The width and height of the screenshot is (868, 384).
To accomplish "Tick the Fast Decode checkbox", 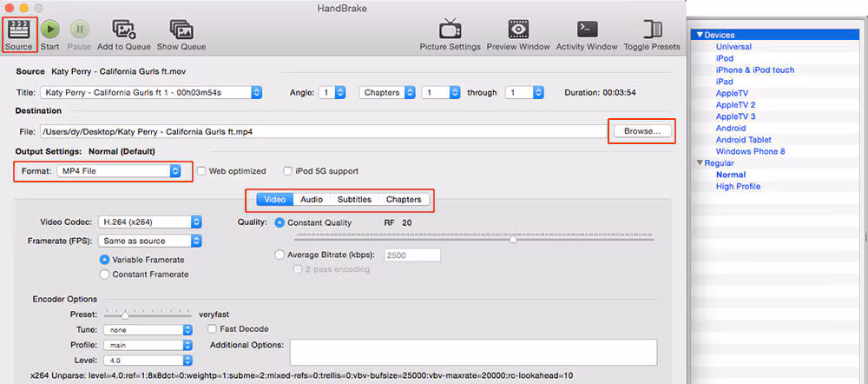I will pos(212,328).
